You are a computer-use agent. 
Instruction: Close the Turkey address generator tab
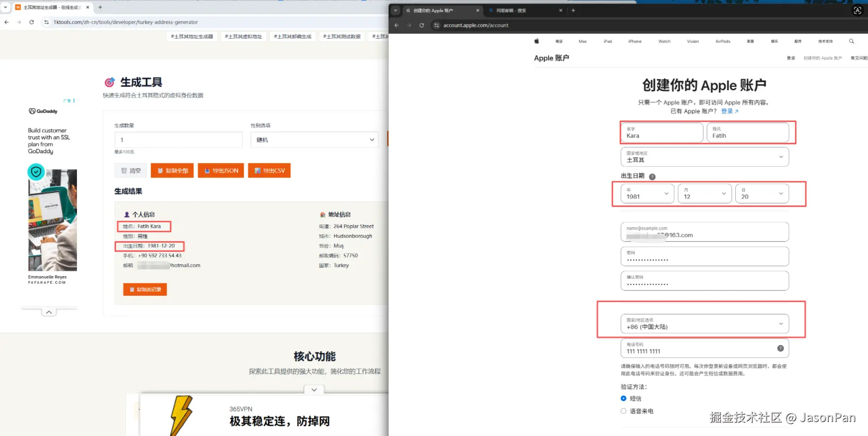point(88,7)
